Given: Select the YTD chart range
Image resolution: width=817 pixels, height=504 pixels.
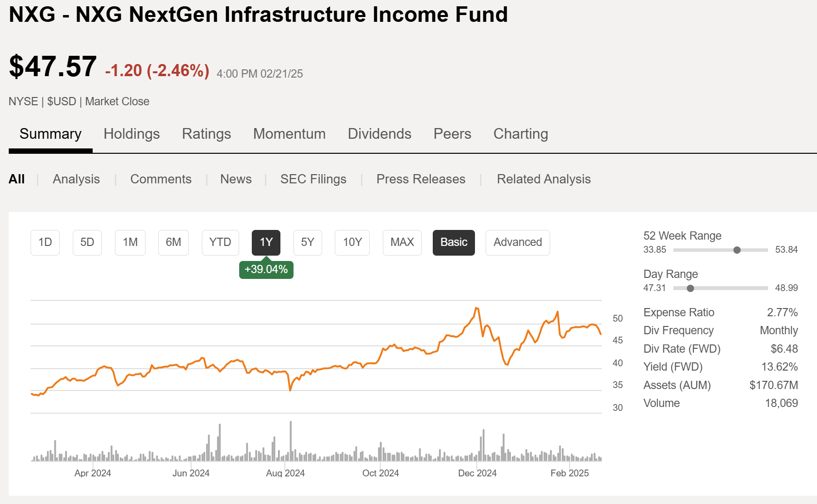Looking at the screenshot, I should click(220, 243).
